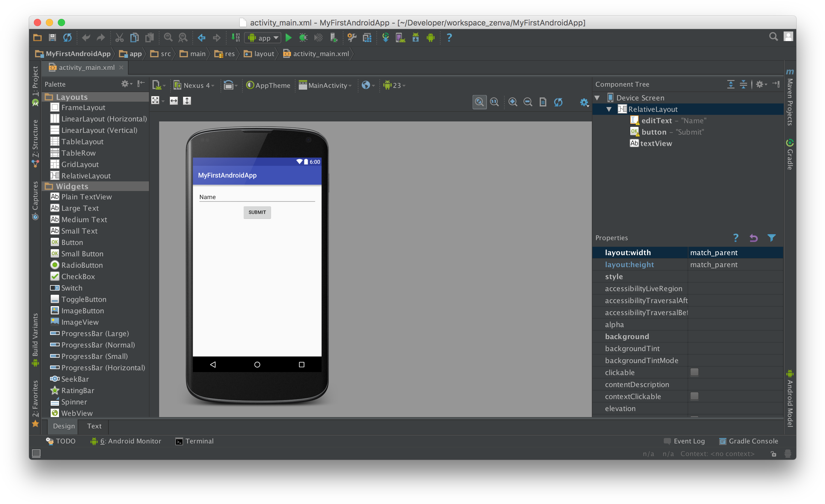
Task: Enable the clickable checkbox in Properties
Action: [x=695, y=372]
